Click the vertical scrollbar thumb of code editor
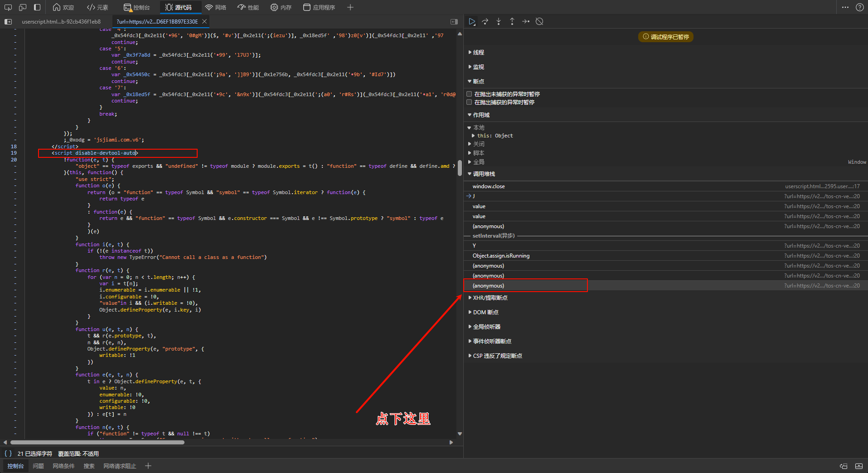The width and height of the screenshot is (868, 473). (460, 168)
